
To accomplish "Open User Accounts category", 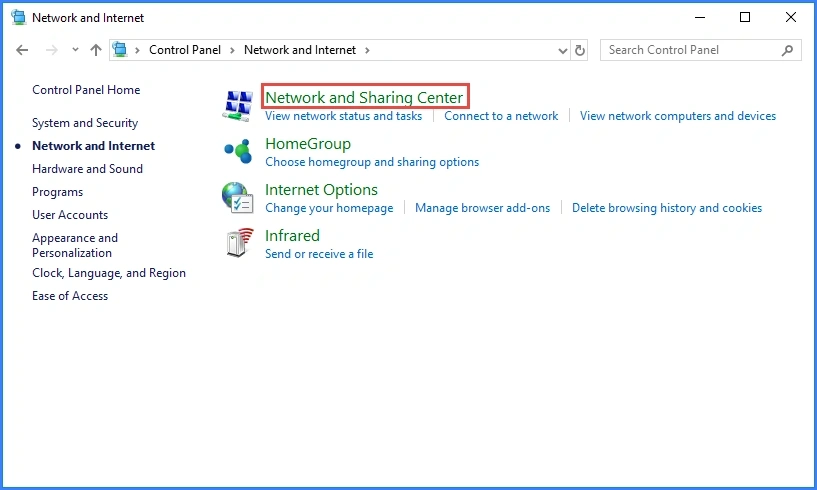I will coord(70,215).
